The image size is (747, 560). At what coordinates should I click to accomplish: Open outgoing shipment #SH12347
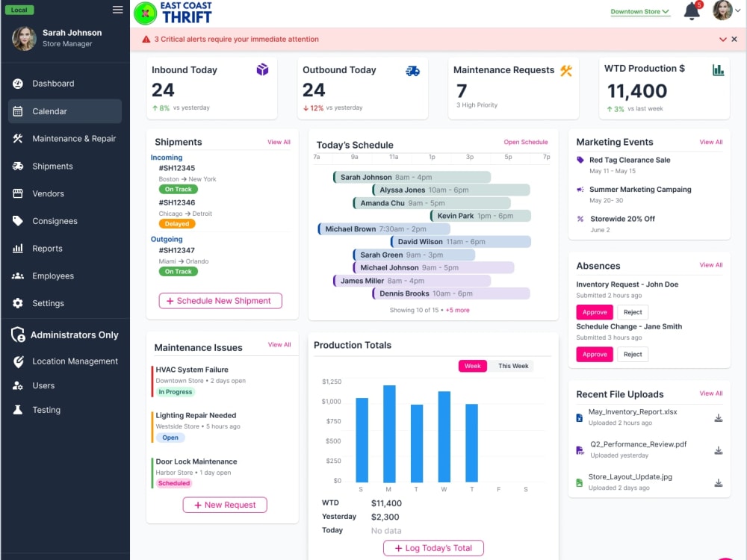coord(177,250)
